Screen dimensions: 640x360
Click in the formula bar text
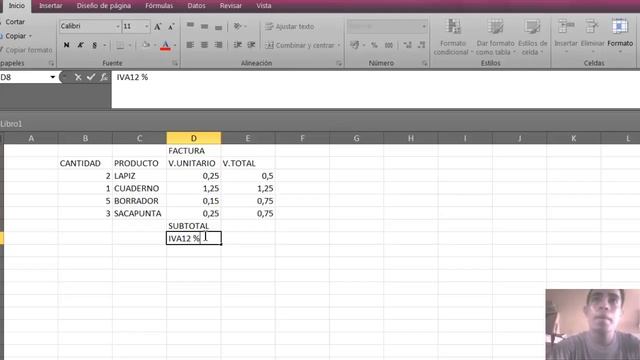click(x=132, y=77)
